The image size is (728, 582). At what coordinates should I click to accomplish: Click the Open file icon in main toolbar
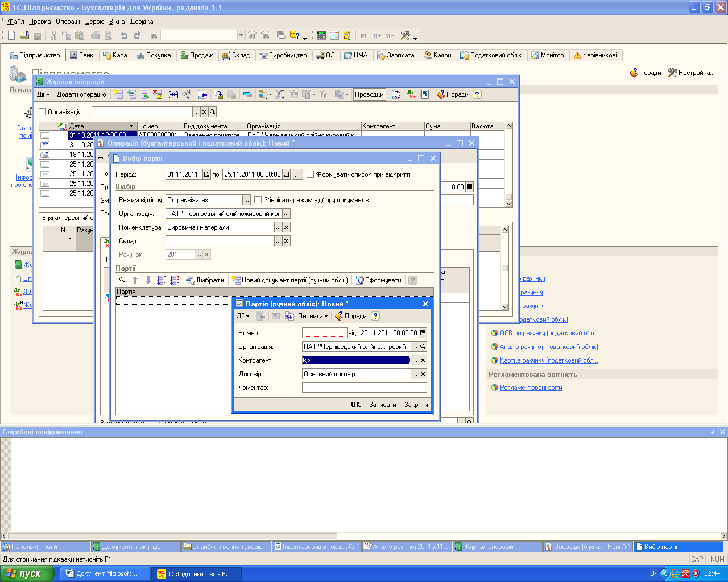24,35
